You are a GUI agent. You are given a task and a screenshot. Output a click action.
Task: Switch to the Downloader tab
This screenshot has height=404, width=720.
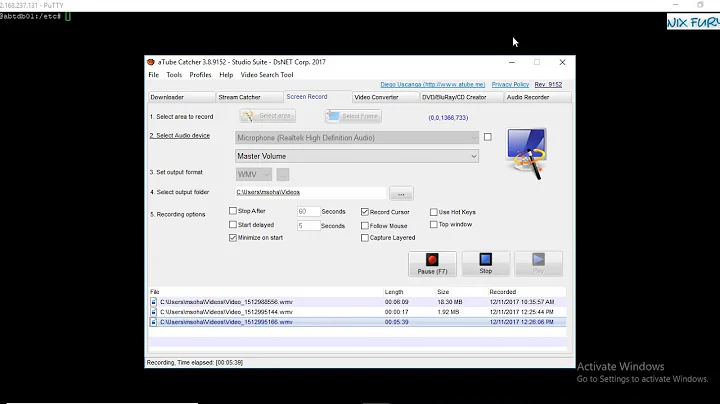tap(181, 97)
